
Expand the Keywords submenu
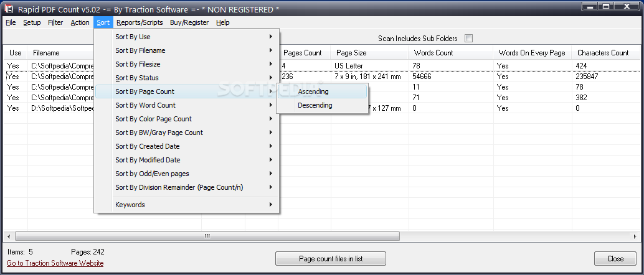pos(187,205)
